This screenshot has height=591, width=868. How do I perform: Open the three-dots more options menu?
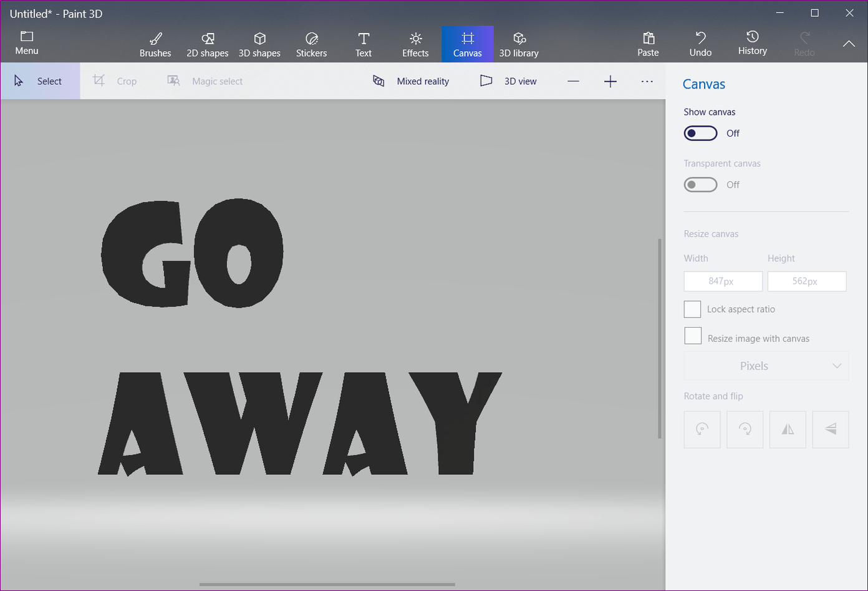(x=647, y=81)
